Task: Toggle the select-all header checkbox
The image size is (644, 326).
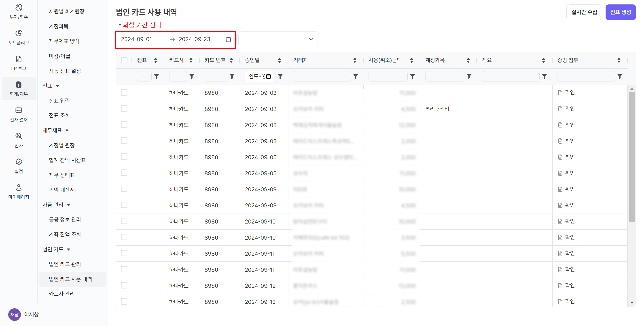Action: point(124,60)
